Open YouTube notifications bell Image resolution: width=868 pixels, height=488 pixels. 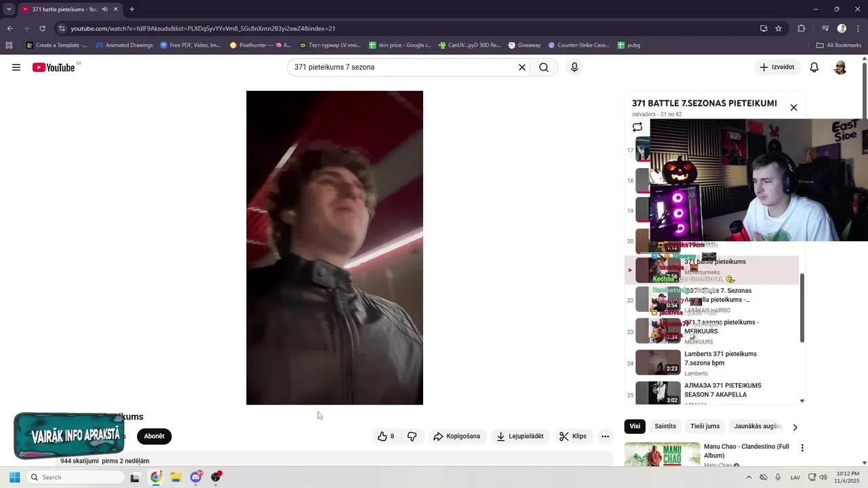(814, 67)
